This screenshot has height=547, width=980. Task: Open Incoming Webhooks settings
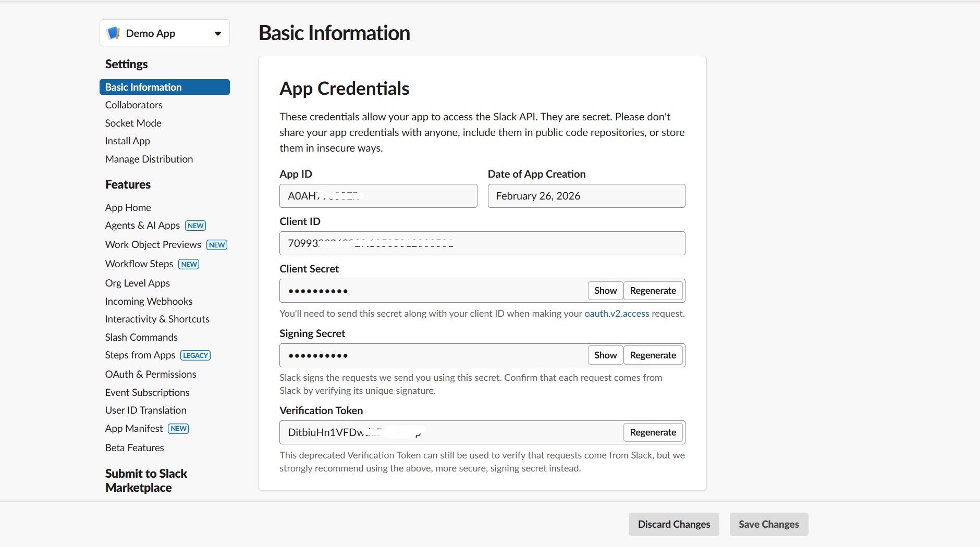pos(149,301)
